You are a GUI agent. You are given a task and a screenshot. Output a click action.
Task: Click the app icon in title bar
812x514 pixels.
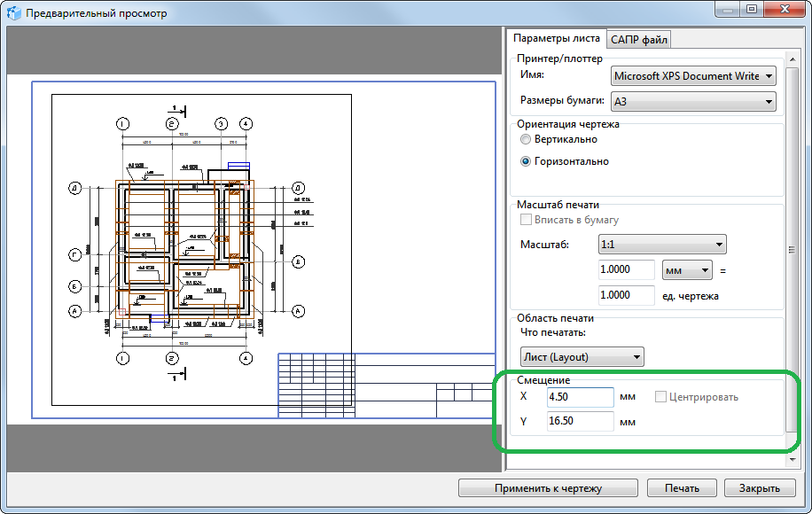[x=15, y=14]
